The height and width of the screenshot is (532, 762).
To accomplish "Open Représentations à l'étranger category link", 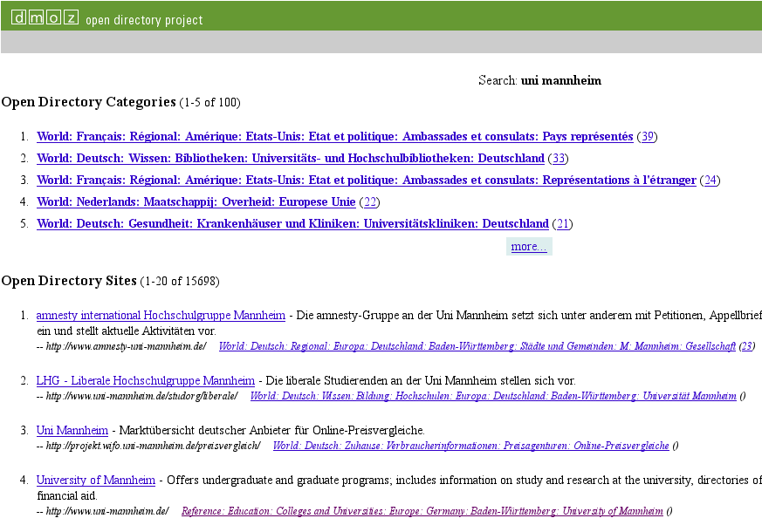I will coord(366,181).
